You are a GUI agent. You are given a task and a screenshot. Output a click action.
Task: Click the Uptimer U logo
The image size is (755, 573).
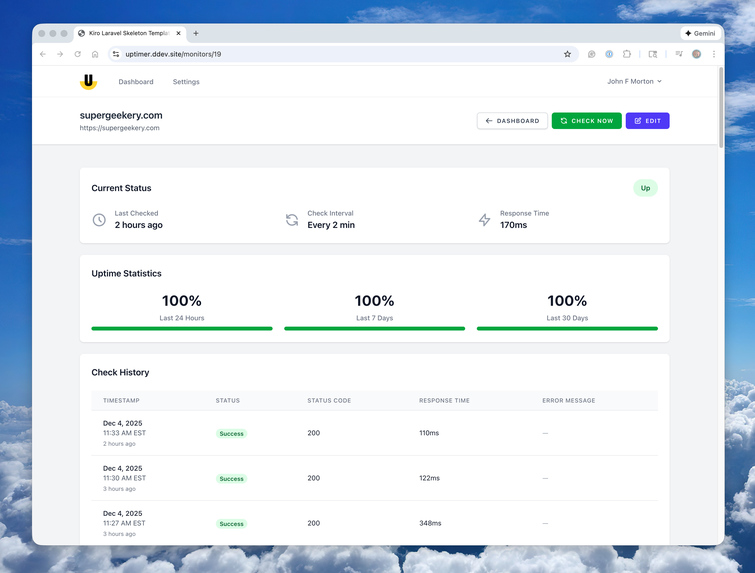click(88, 81)
